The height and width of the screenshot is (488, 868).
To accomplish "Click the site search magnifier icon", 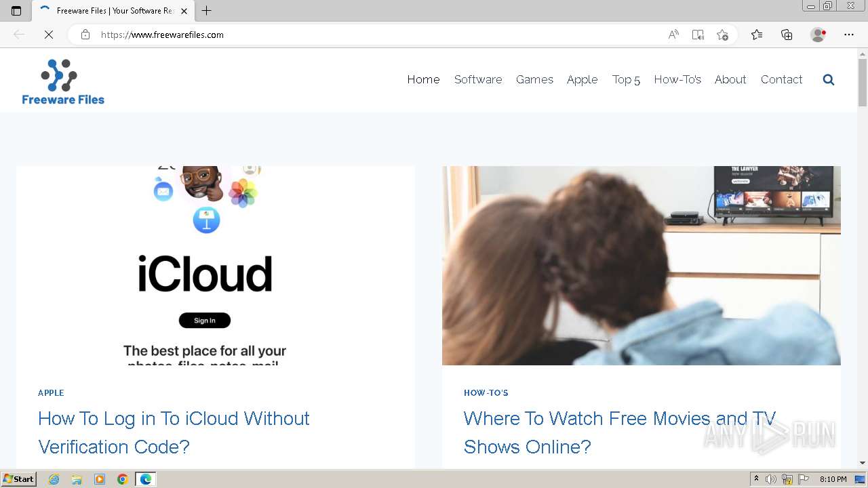I will click(829, 80).
